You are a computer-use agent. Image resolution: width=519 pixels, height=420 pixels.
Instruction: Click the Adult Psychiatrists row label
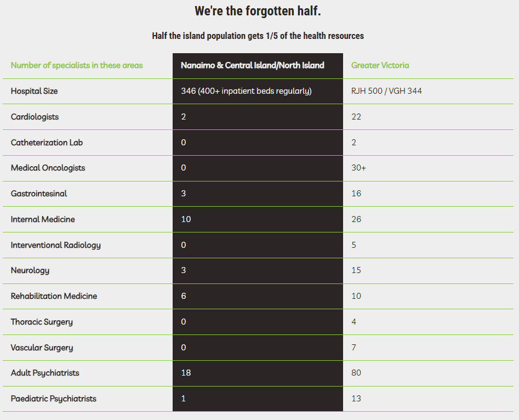pos(45,373)
